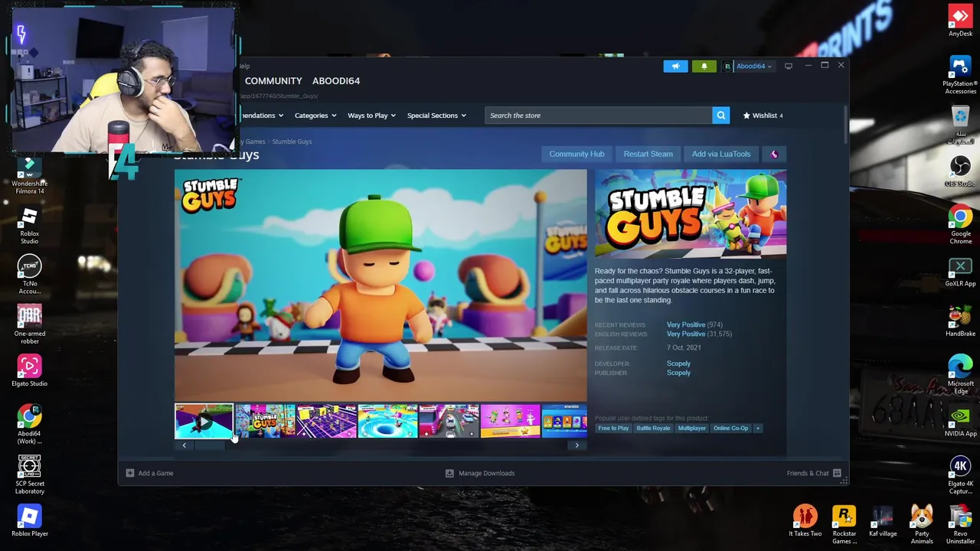
Task: Click the Battle Royale tag
Action: point(653,429)
